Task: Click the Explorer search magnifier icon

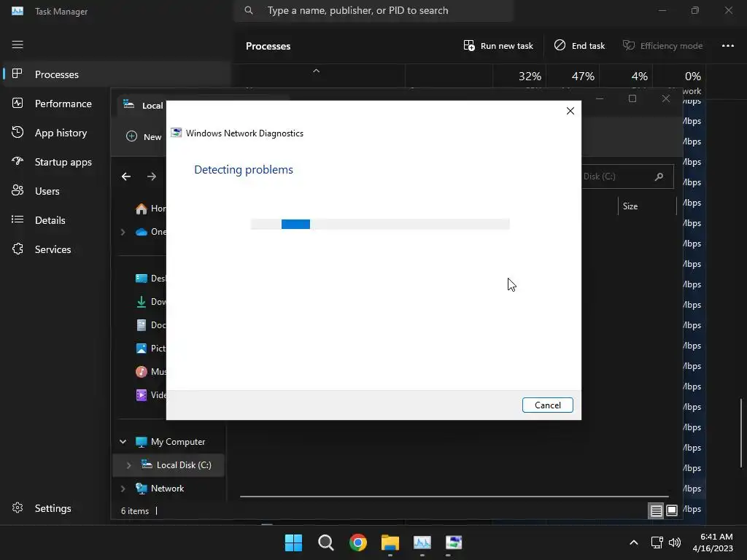Action: click(659, 176)
